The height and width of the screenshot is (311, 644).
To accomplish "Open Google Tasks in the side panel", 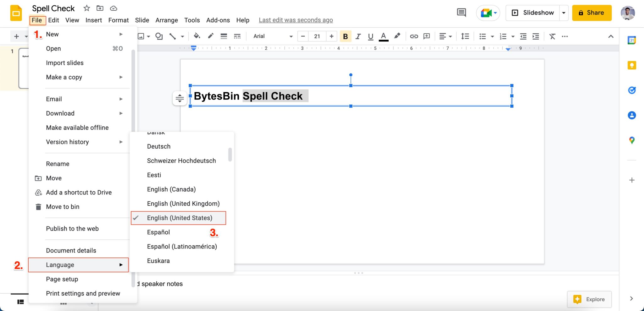I will click(632, 90).
